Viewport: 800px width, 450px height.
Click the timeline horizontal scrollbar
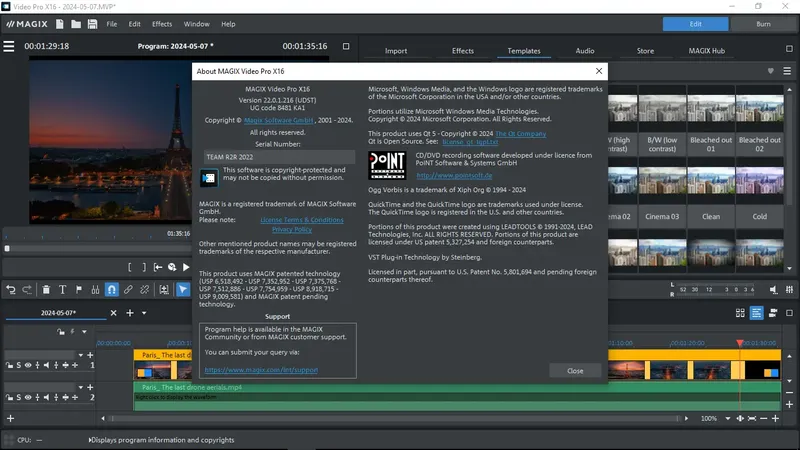[x=394, y=418]
